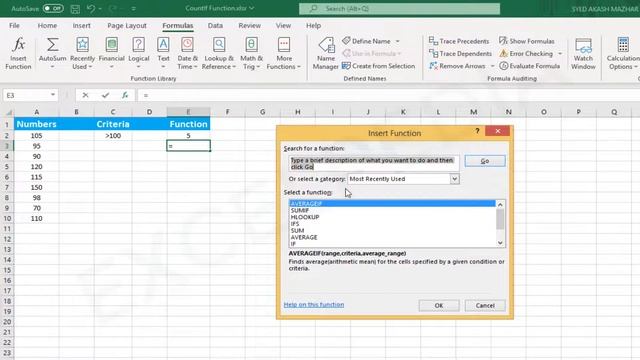Expand the Error Checking dropdown arrow
The image size is (640, 360).
(x=560, y=53)
